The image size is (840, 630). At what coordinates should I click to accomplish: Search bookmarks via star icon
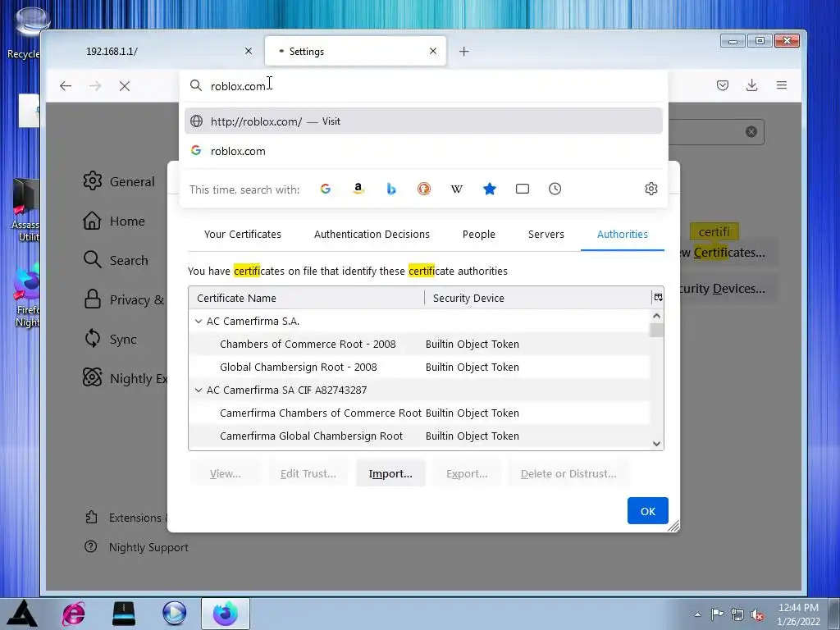coord(490,189)
